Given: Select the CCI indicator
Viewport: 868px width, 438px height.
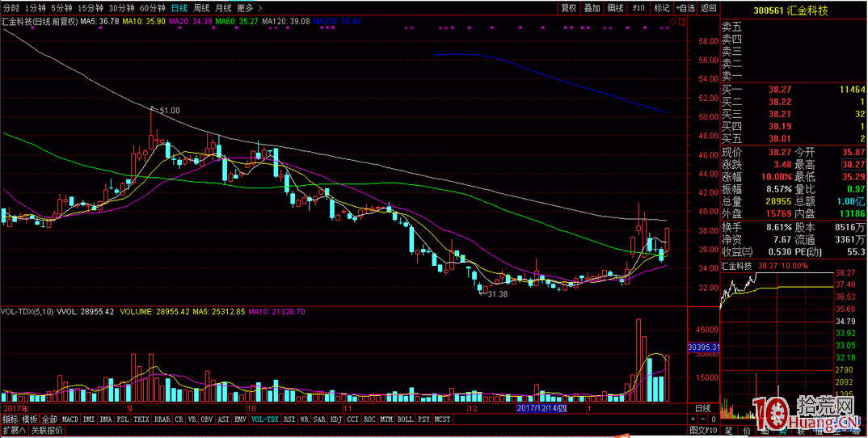Looking at the screenshot, I should pos(352,419).
